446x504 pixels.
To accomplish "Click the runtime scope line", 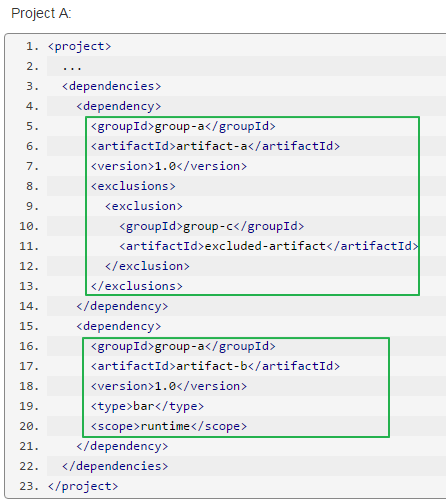I will point(169,426).
